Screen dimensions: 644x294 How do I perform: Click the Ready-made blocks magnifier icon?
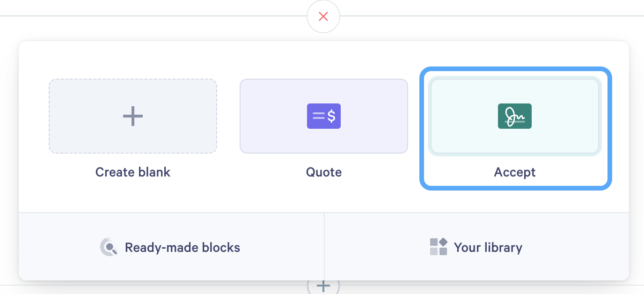(109, 247)
